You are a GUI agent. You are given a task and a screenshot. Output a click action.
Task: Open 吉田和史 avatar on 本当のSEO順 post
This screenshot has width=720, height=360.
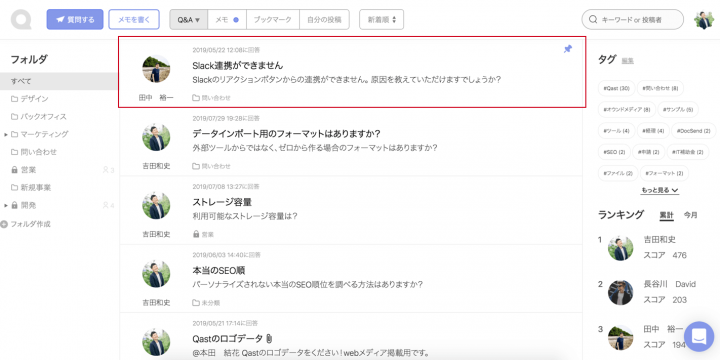[156, 274]
